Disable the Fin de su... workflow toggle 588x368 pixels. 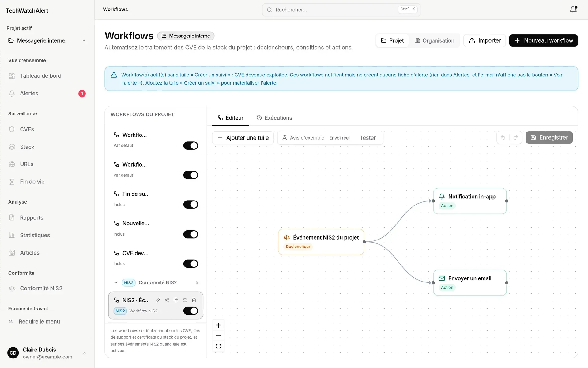click(190, 205)
